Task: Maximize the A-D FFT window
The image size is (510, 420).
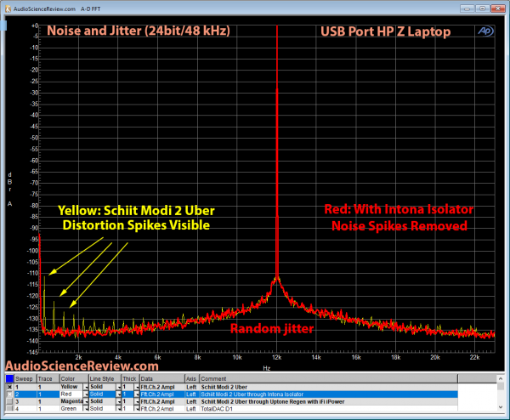Action: pyautogui.click(x=483, y=9)
